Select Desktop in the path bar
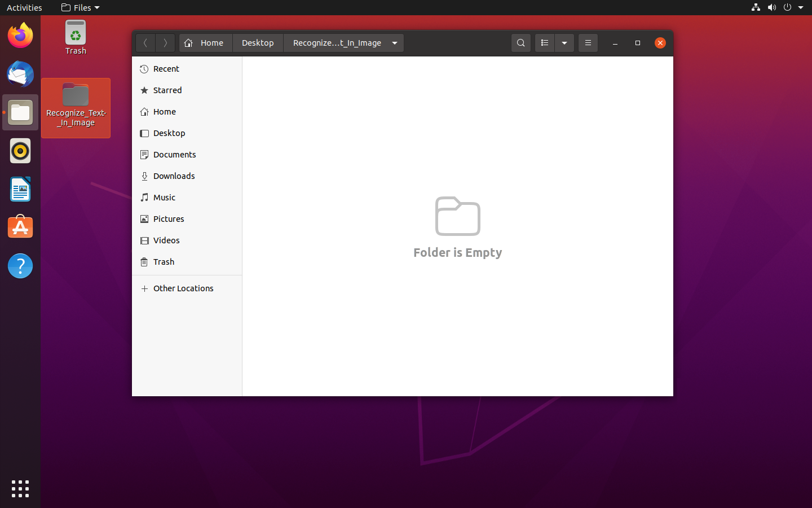The height and width of the screenshot is (508, 812). coord(258,43)
